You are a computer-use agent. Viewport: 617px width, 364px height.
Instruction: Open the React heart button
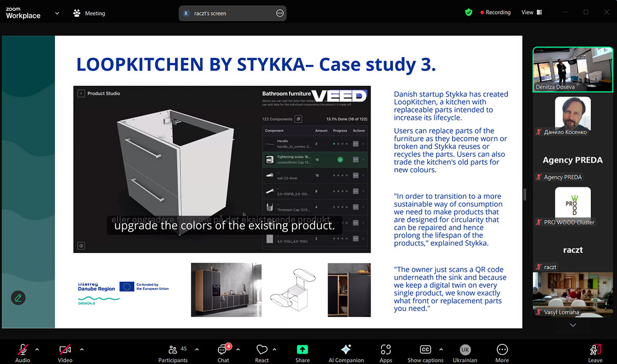[x=262, y=353]
